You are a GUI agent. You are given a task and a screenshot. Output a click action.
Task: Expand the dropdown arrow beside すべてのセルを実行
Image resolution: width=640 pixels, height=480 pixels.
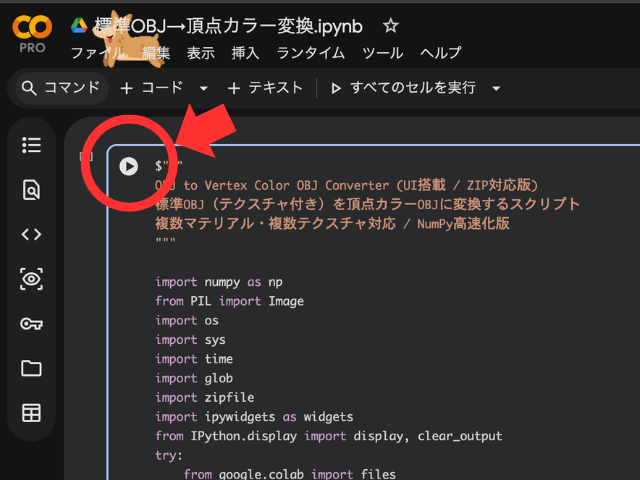496,88
